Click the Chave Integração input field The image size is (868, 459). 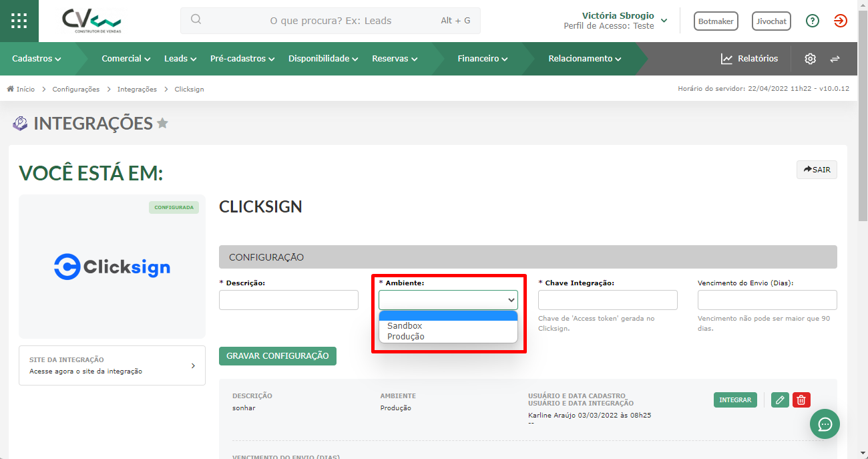(608, 300)
